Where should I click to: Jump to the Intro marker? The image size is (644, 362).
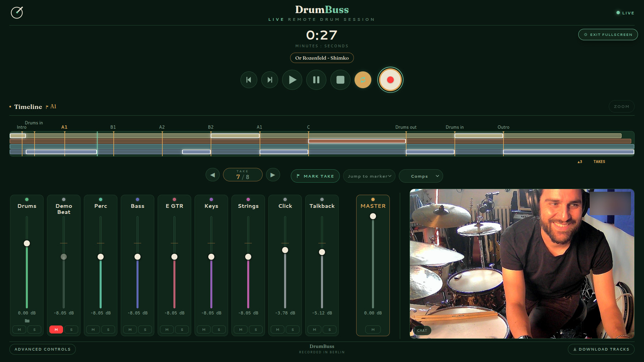(21, 127)
